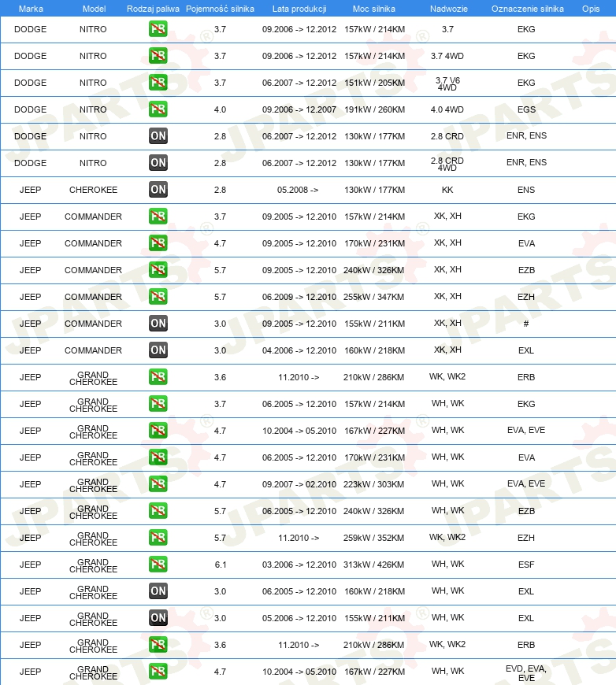616x685 pixels.
Task: Click petrol icon in Dodge Nitro 4.0 EGS row
Action: [x=158, y=109]
